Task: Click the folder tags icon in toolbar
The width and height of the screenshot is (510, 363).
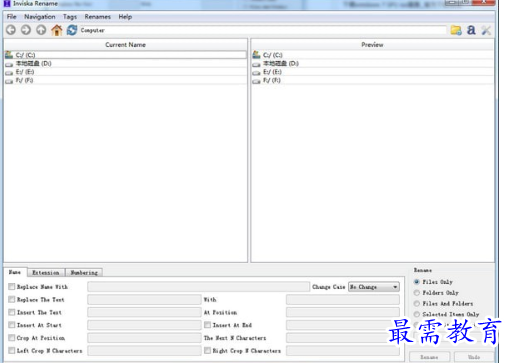Action: point(456,30)
